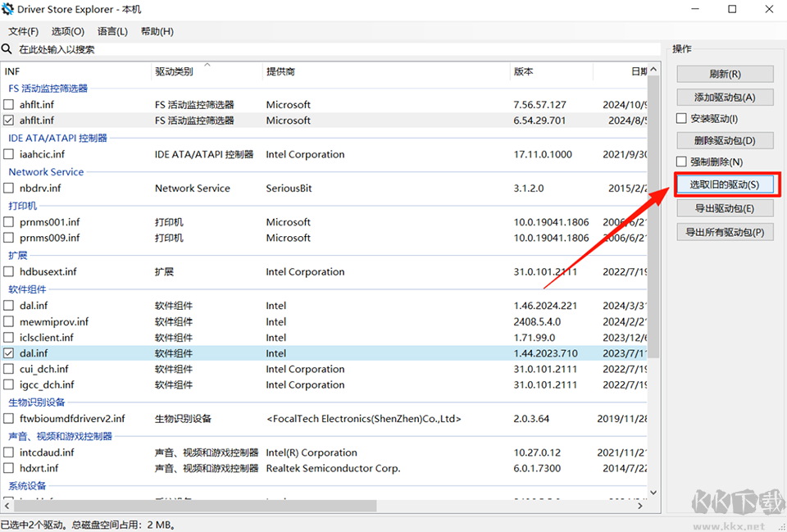
Task: Check the ftwbioumdfdriverv2.inf checkbox
Action: click(8, 419)
